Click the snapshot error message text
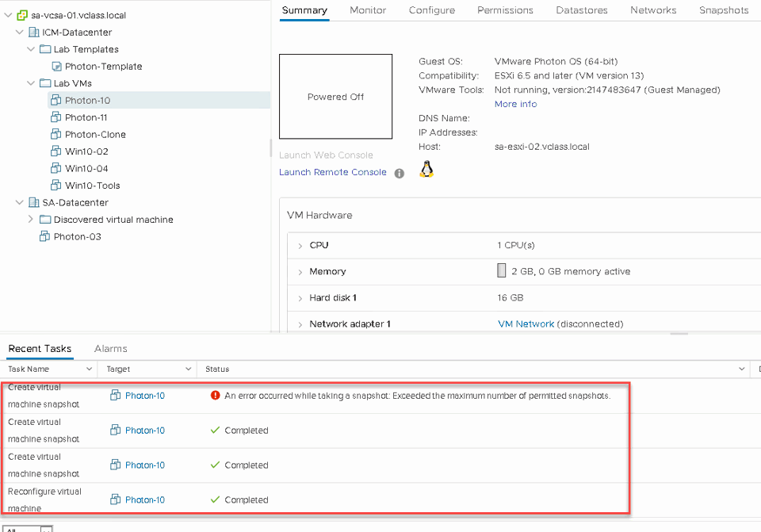 pos(418,396)
